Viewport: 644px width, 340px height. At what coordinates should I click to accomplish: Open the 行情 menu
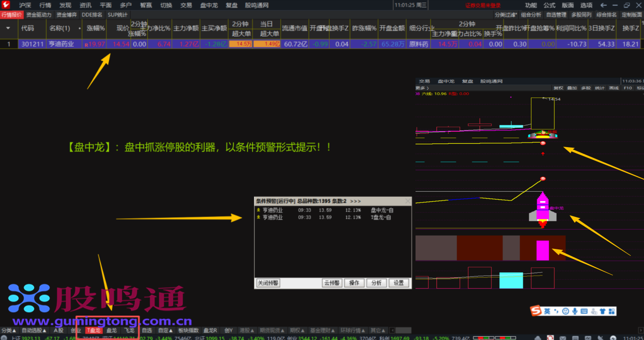coord(45,5)
